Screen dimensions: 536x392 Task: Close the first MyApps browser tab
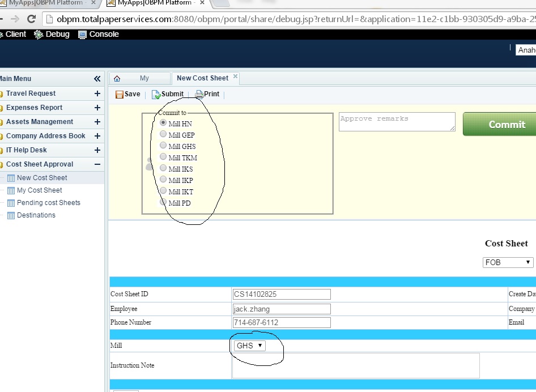coord(93,3)
